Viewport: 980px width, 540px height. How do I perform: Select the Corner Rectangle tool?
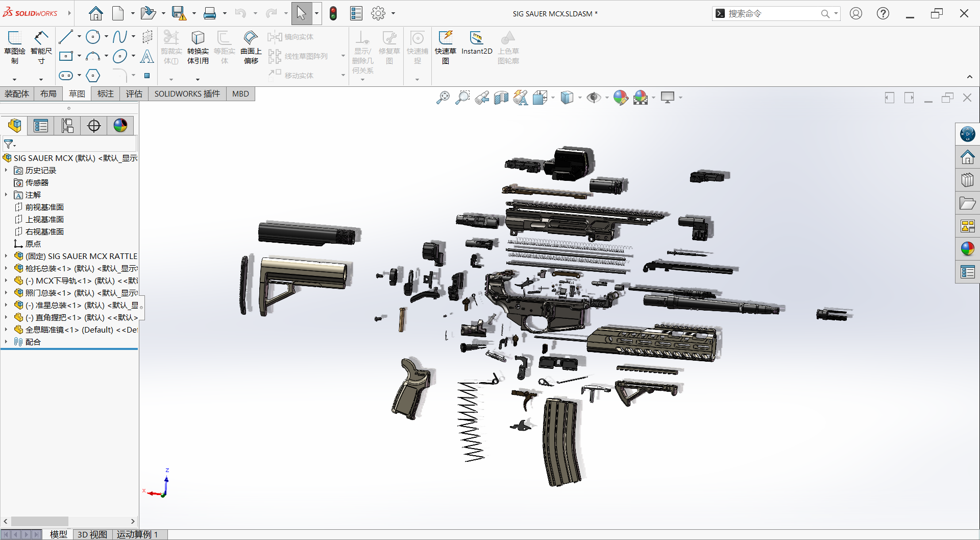click(x=66, y=56)
